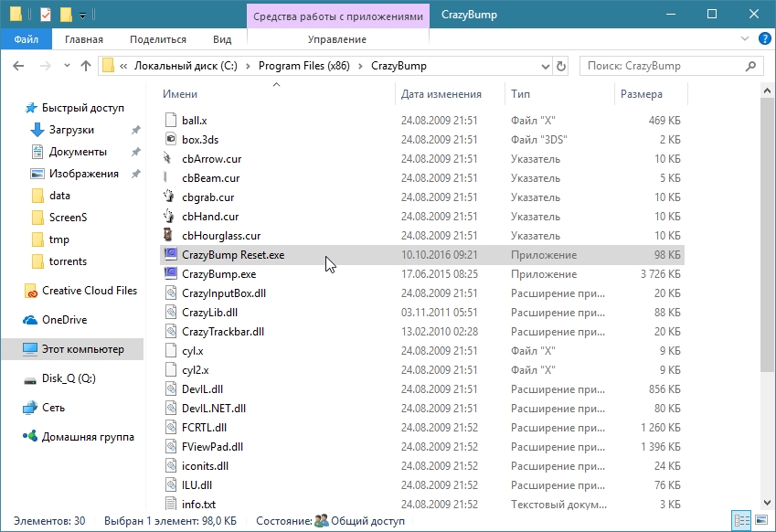
Task: Select the CrazyBump Reset.exe file
Action: 232,255
